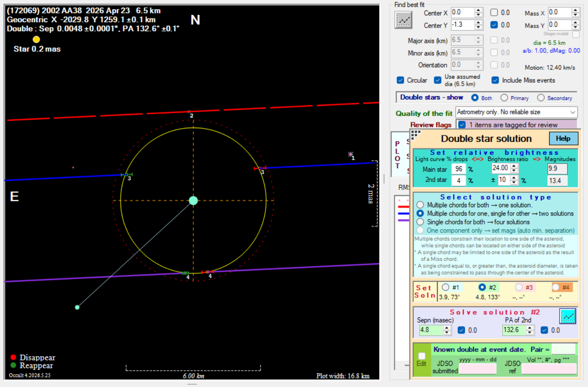Click the ± 10 % uncertainty spinner
Image resolution: width=588 pixels, height=387 pixels.
point(514,180)
